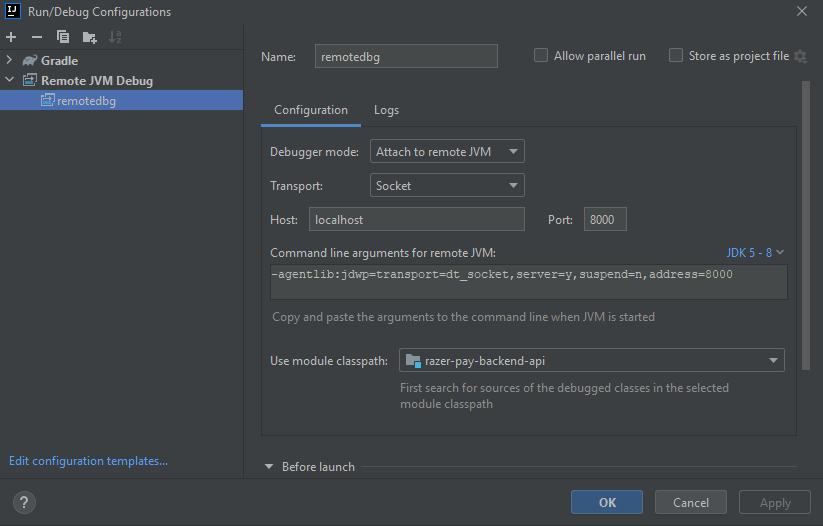Switch to the Logs tab

pos(386,110)
